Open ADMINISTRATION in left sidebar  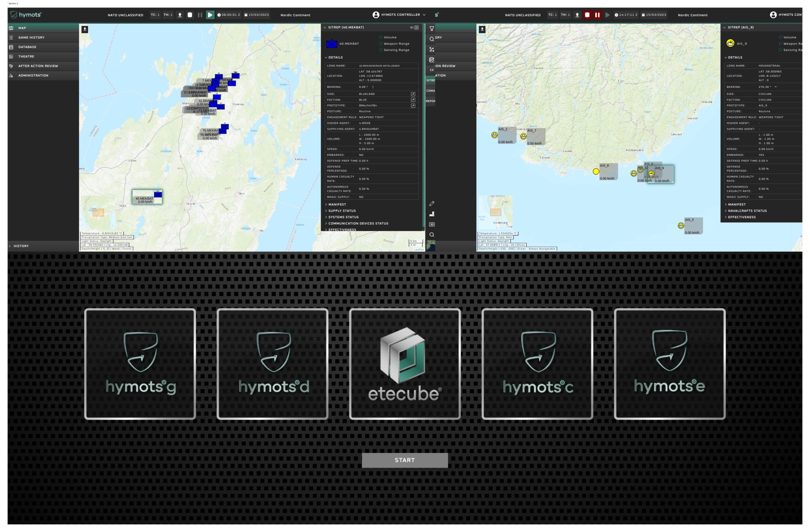point(43,76)
